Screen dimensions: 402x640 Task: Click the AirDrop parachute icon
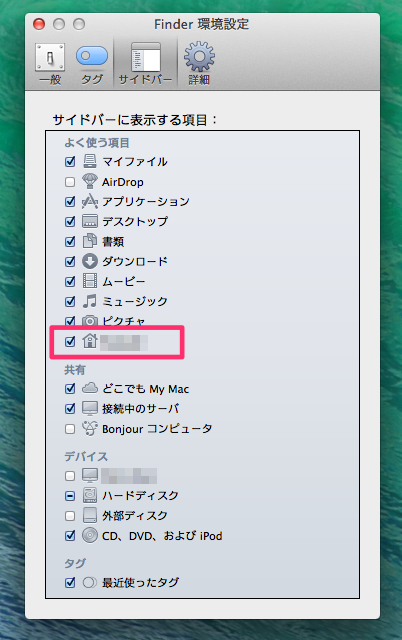point(90,181)
